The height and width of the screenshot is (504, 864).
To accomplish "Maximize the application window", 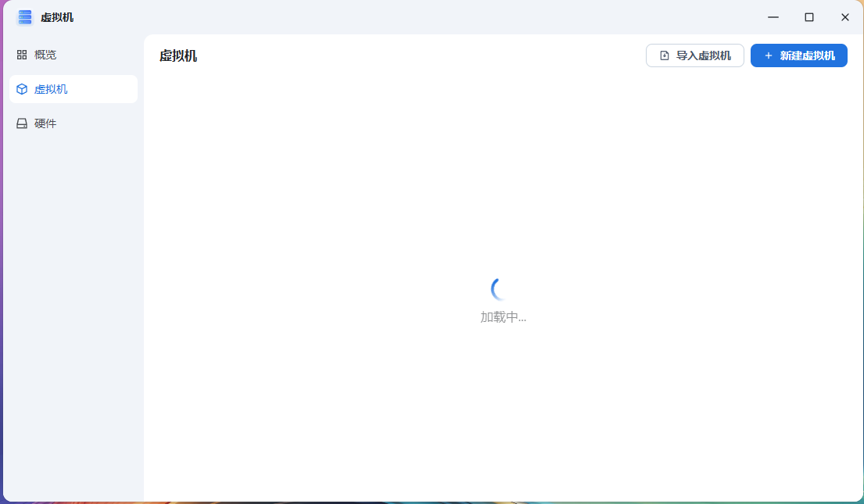I will coord(808,16).
